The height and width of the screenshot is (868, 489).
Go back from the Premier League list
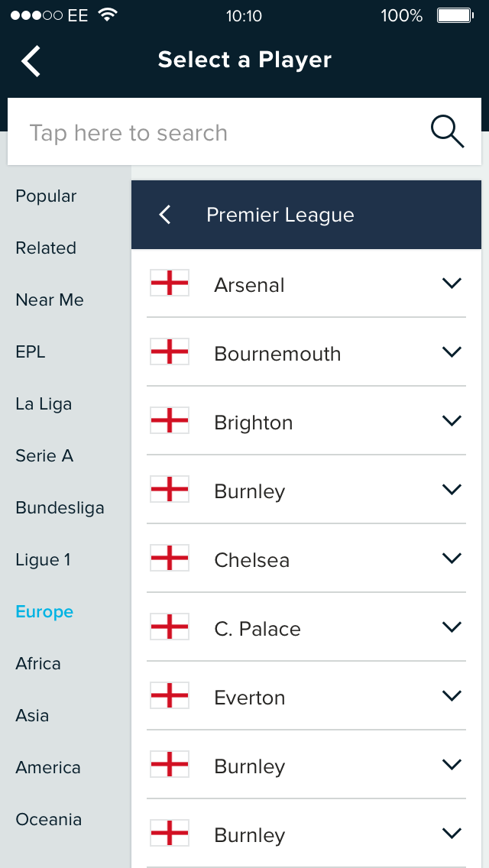[x=165, y=215]
